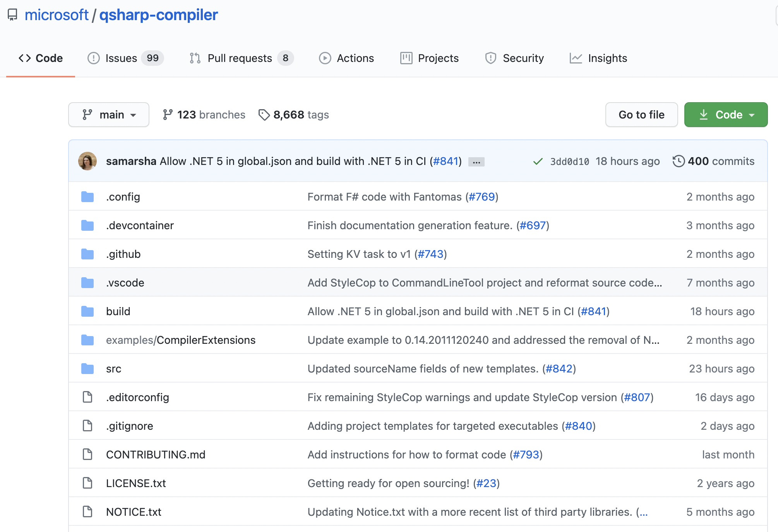Screen dimensions: 778x532
Task: Open the microsoft organization link
Action: click(x=57, y=15)
